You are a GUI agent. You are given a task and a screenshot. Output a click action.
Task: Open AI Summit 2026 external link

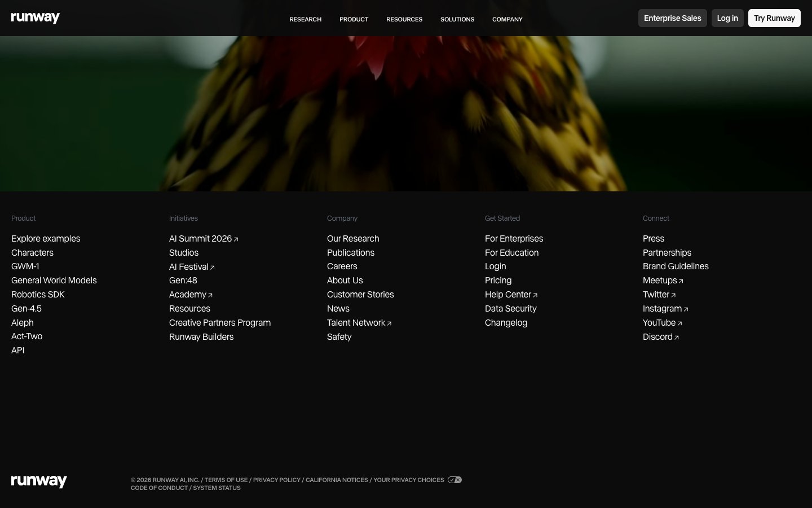click(x=204, y=239)
